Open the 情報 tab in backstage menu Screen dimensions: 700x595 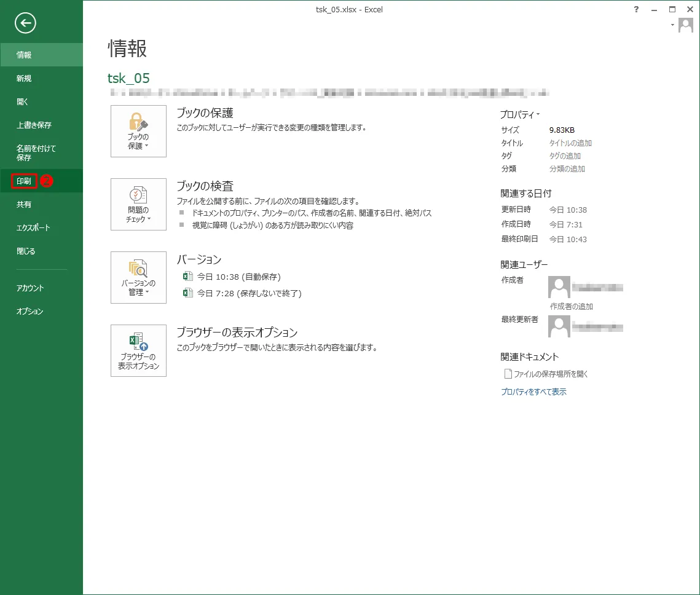click(41, 55)
